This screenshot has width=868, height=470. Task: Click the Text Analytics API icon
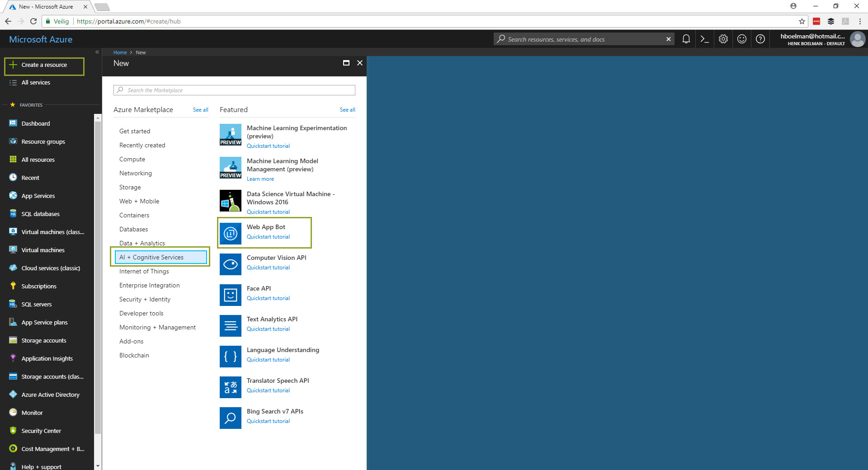click(231, 326)
